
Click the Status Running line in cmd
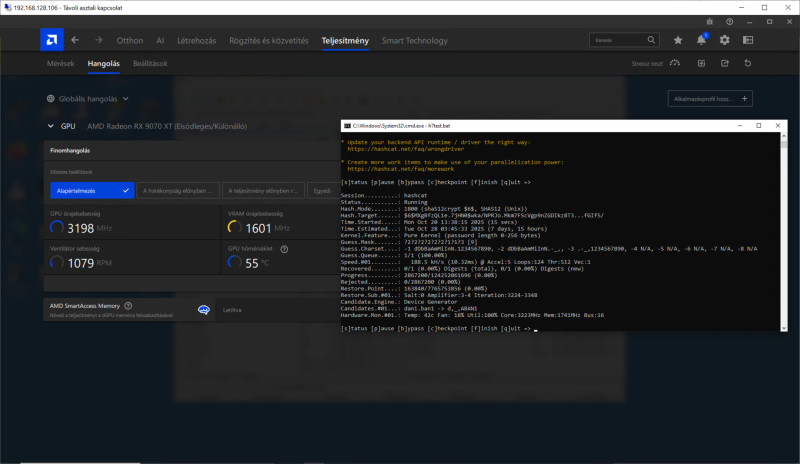pos(384,202)
